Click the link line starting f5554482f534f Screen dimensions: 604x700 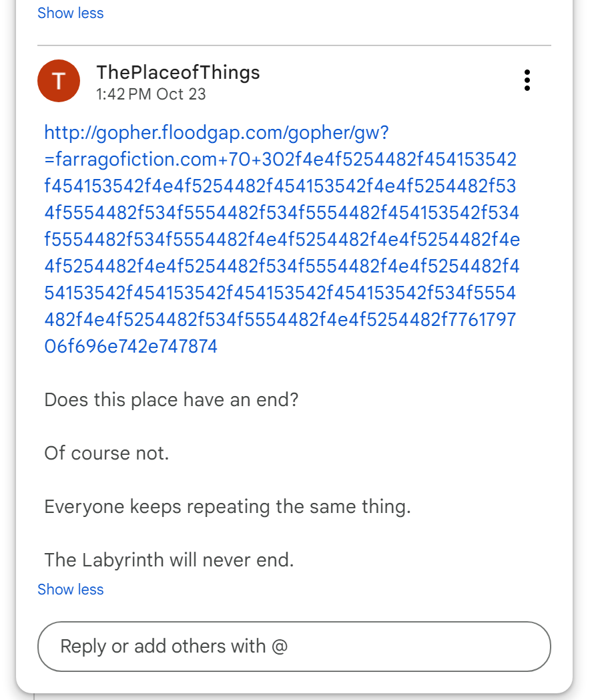click(x=280, y=240)
